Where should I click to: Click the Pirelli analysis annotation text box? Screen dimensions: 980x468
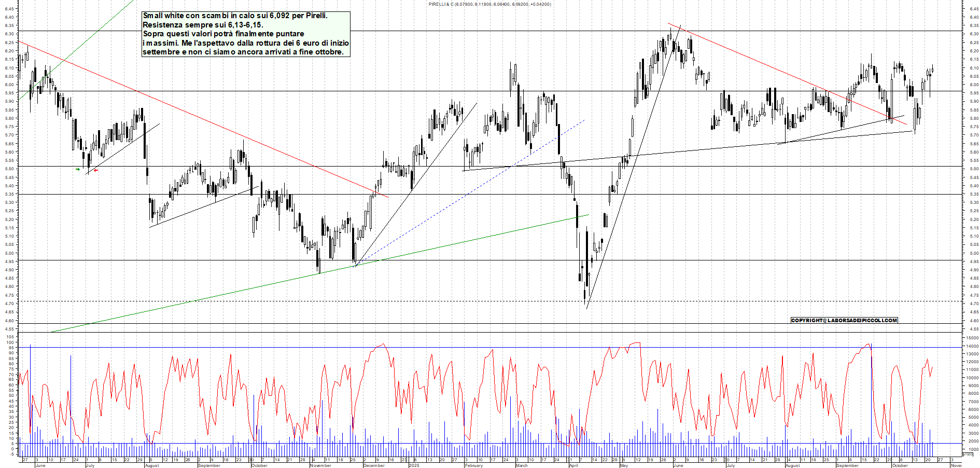pos(246,34)
